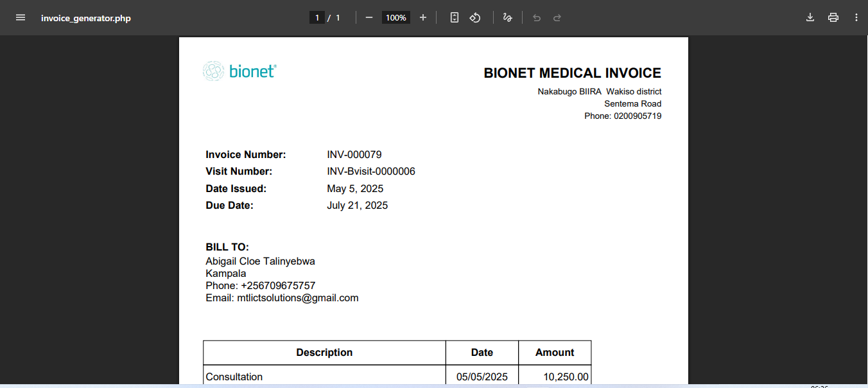Select the Sentema Road address line
Viewport: 868px width, 388px height.
[x=633, y=104]
